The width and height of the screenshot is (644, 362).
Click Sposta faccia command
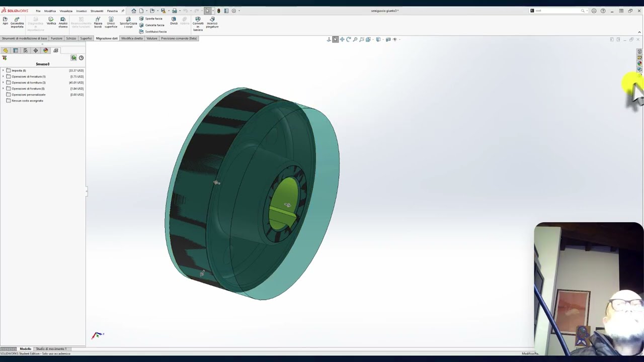click(151, 19)
